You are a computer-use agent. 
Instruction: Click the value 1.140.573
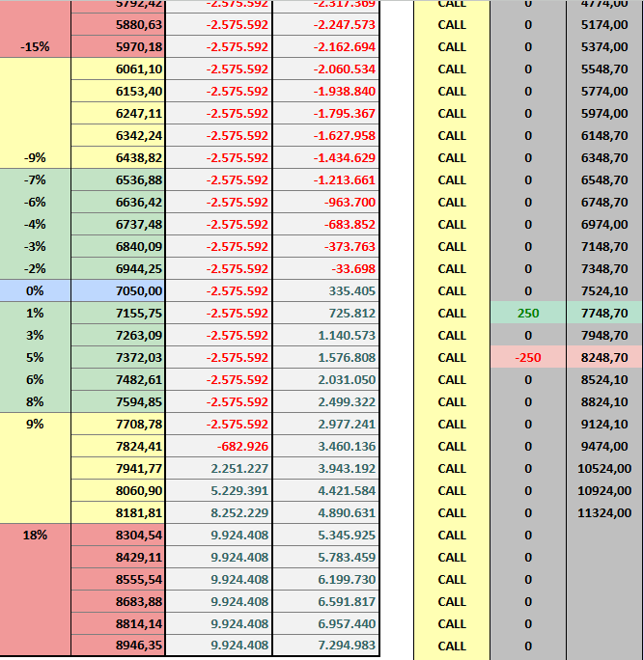pos(326,336)
